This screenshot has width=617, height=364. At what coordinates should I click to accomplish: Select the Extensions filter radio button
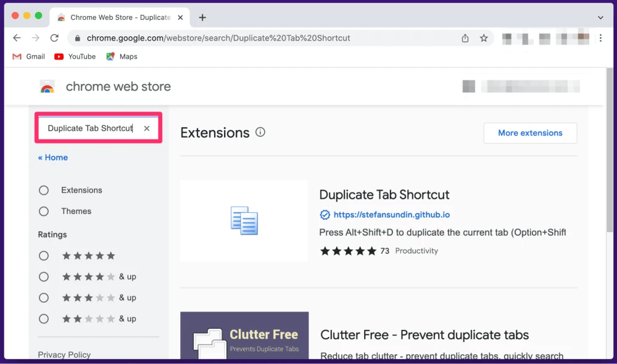coord(44,190)
